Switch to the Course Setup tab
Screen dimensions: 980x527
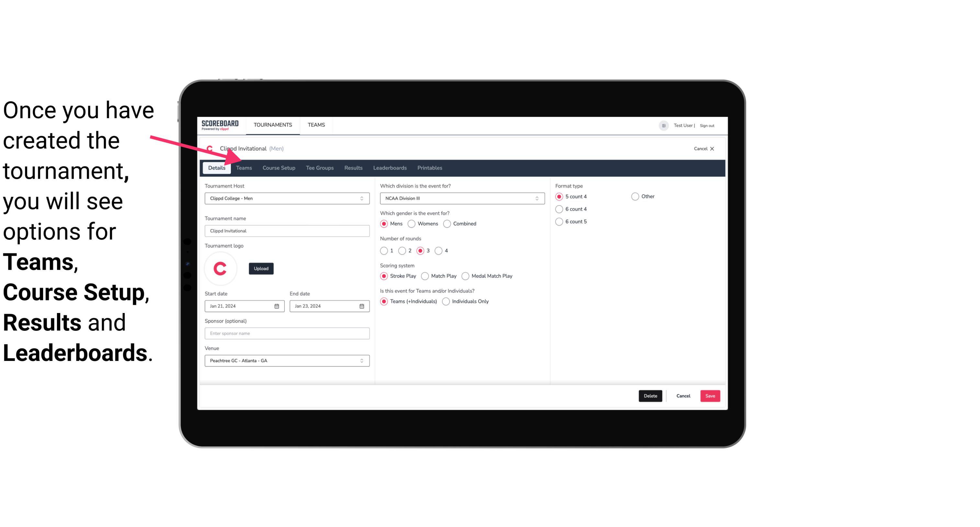(x=279, y=167)
